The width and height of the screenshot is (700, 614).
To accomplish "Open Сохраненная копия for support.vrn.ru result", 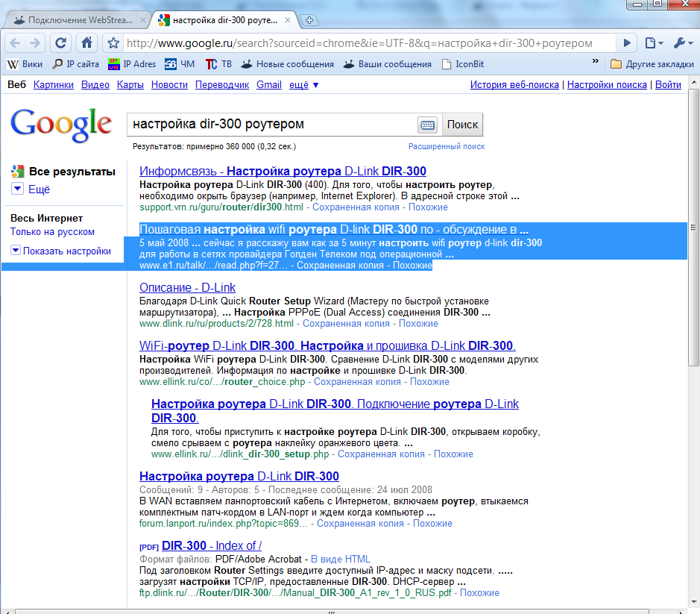I will [356, 207].
